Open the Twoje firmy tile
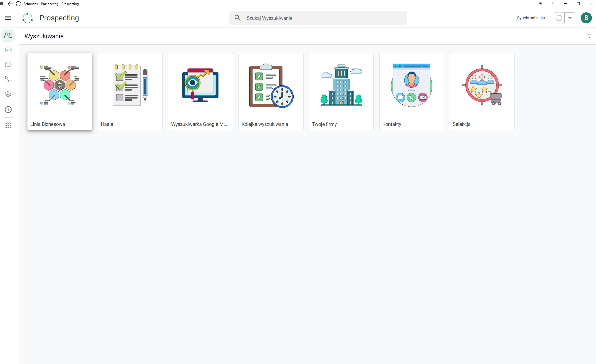Viewport: 596px width, 364px height. 341,91
